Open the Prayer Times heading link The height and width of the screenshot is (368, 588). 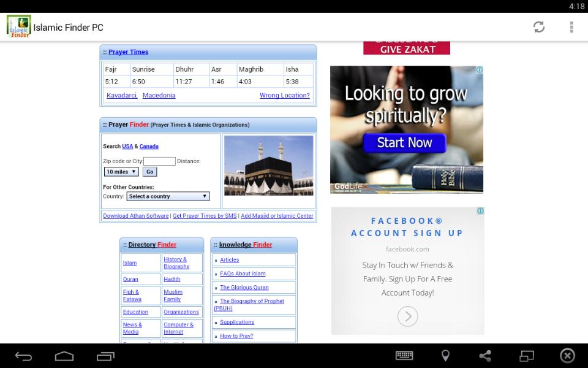coord(128,52)
